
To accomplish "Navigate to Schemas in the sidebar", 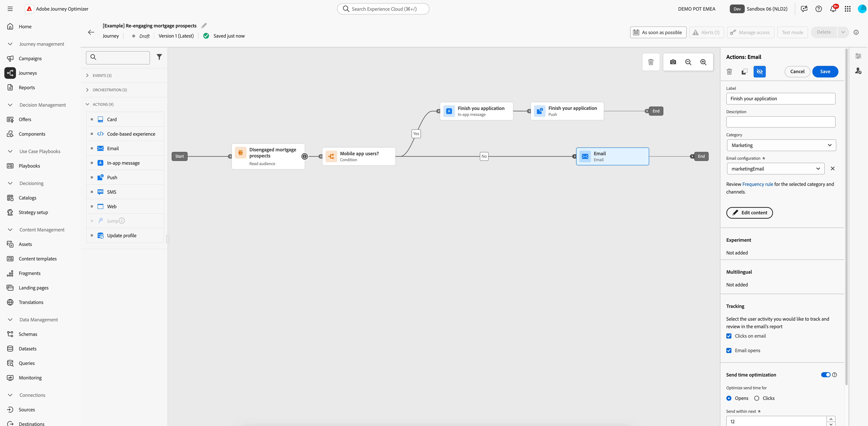I will (x=28, y=334).
